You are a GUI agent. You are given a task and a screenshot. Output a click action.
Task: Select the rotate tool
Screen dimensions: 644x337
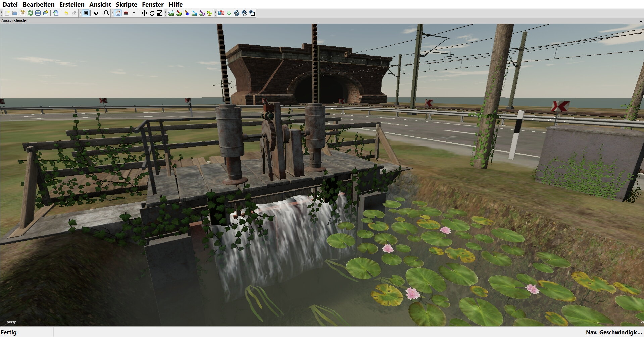[x=152, y=13]
